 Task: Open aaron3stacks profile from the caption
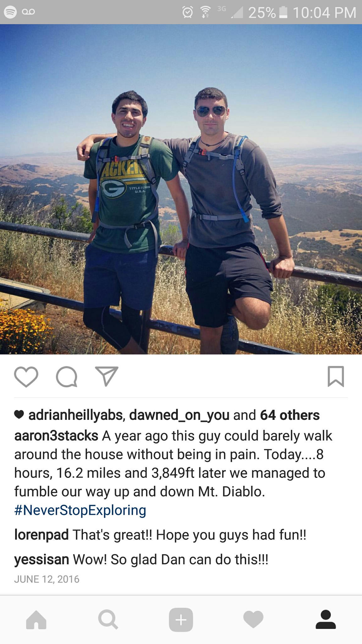coord(56,436)
